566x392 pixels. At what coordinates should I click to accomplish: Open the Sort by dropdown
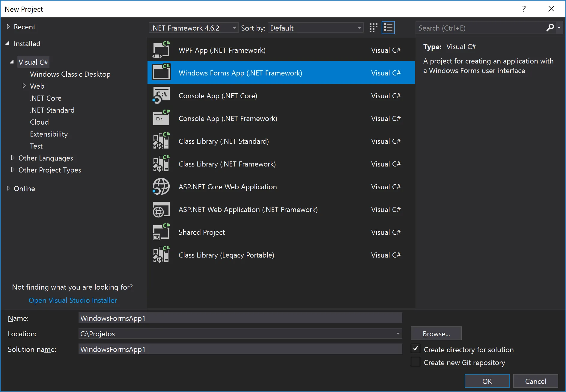(315, 28)
